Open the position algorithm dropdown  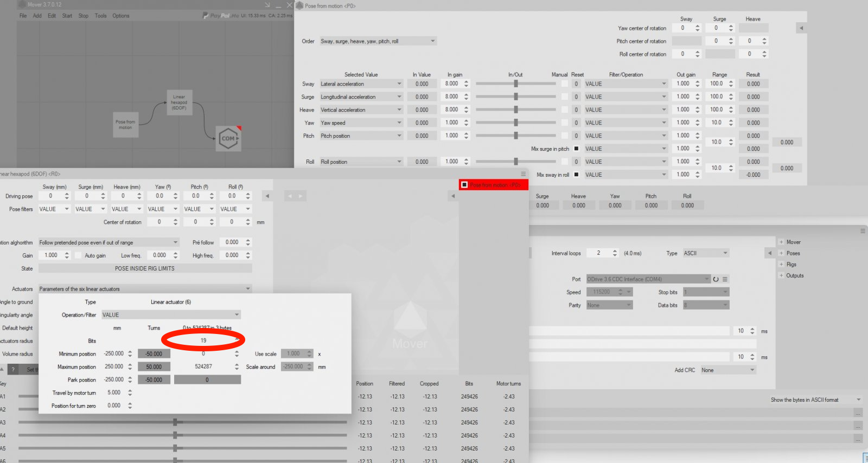click(108, 242)
